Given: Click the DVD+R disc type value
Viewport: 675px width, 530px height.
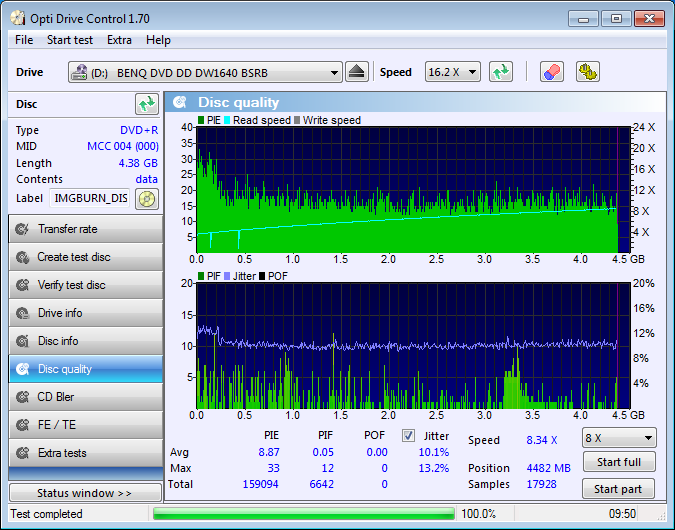Looking at the screenshot, I should click(139, 130).
